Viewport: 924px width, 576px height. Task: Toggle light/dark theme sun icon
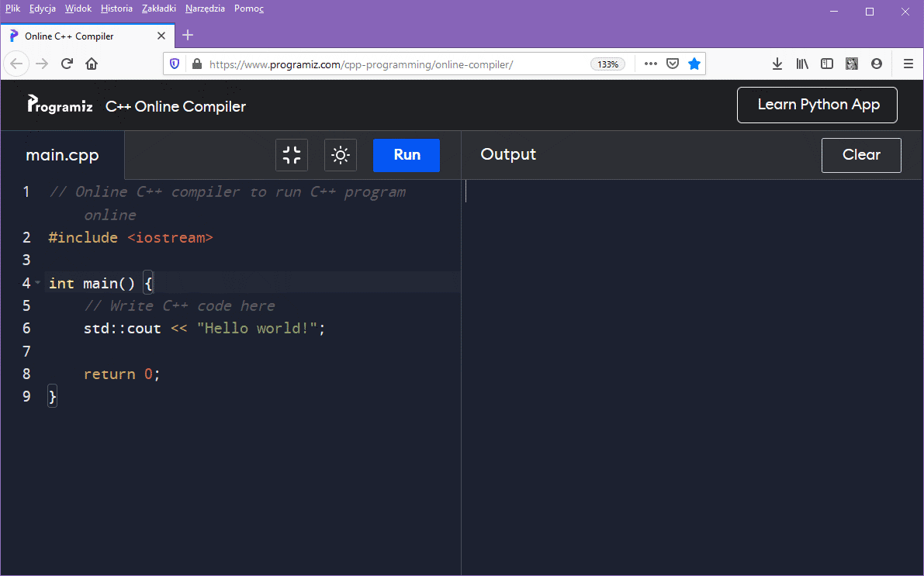341,155
